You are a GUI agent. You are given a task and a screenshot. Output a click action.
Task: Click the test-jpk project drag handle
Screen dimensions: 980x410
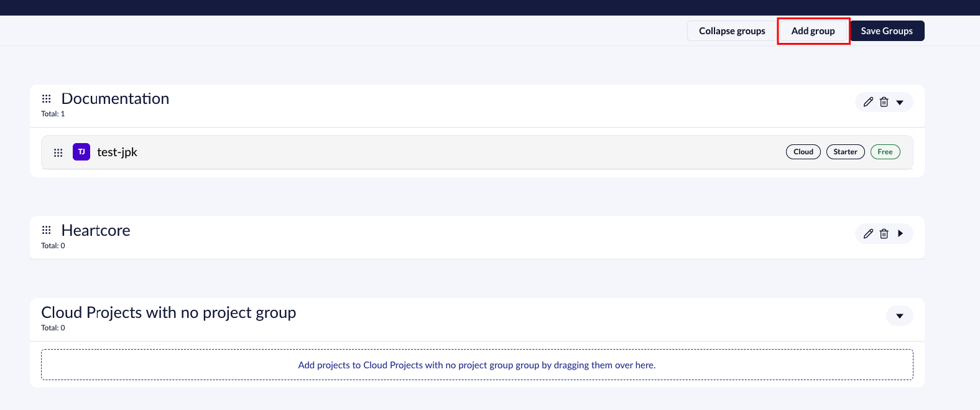58,152
